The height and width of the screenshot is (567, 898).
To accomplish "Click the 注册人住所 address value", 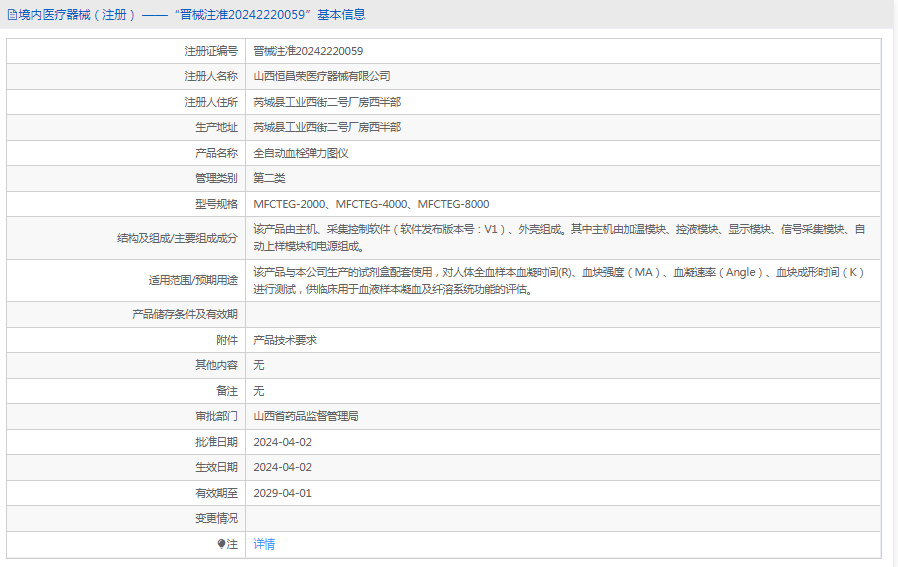I will 327,102.
